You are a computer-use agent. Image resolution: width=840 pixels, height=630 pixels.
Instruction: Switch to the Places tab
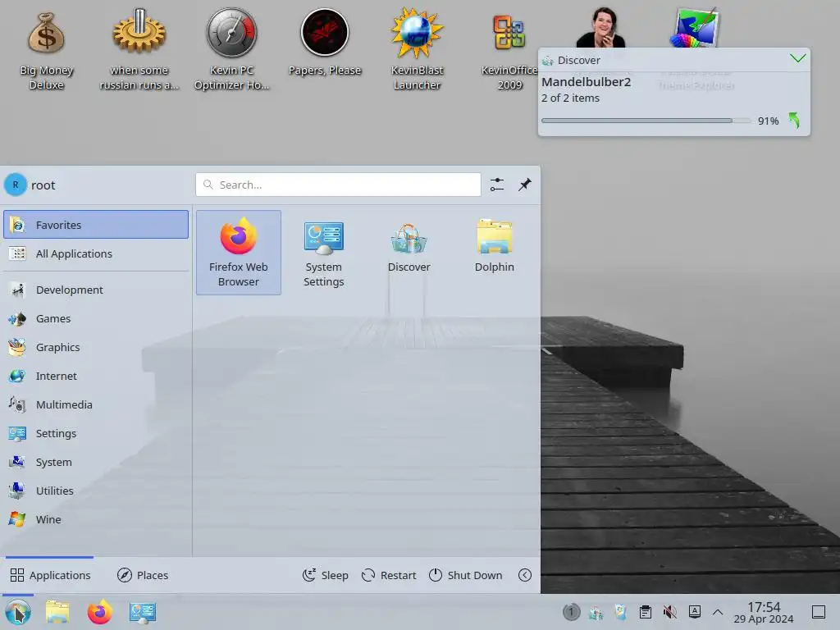(143, 575)
